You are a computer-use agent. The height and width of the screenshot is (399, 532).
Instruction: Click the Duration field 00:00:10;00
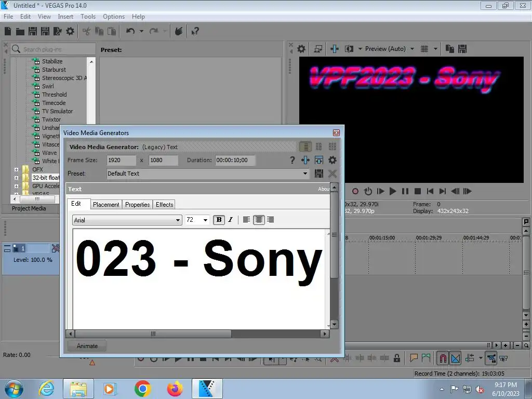click(x=235, y=160)
